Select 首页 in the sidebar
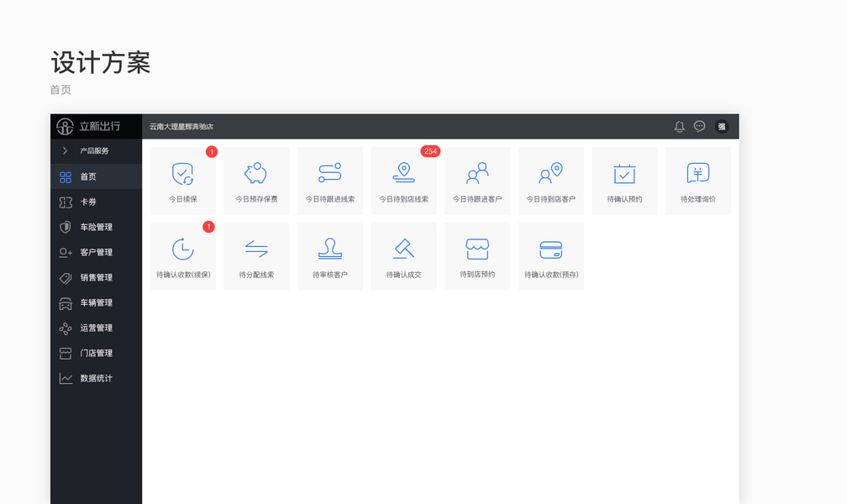847x504 pixels. (x=96, y=176)
